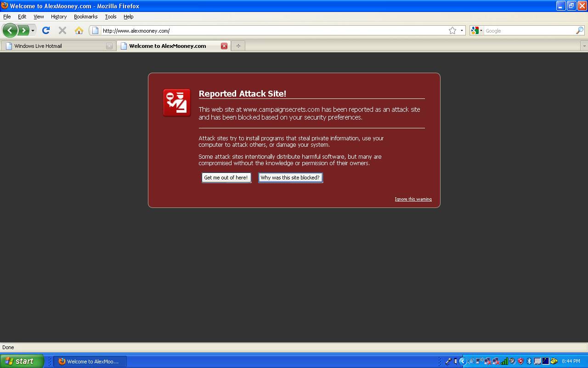Screen dimensions: 588x368
Task: Open the Windows start menu
Action: click(x=22, y=361)
